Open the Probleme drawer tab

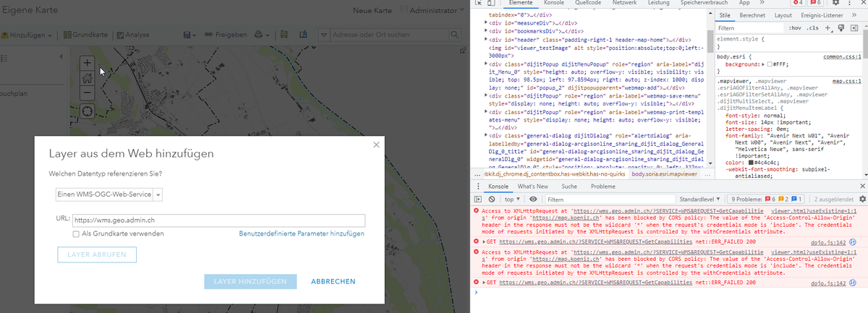click(x=603, y=186)
